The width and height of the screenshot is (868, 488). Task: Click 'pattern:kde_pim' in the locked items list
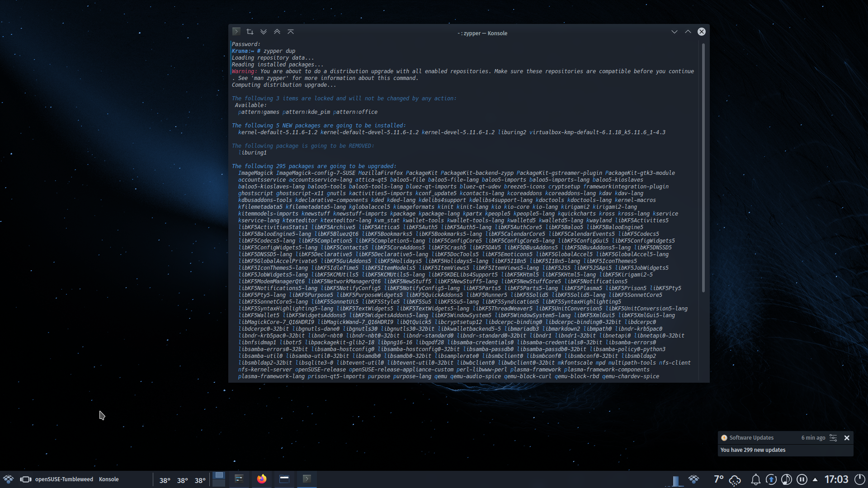coord(306,112)
